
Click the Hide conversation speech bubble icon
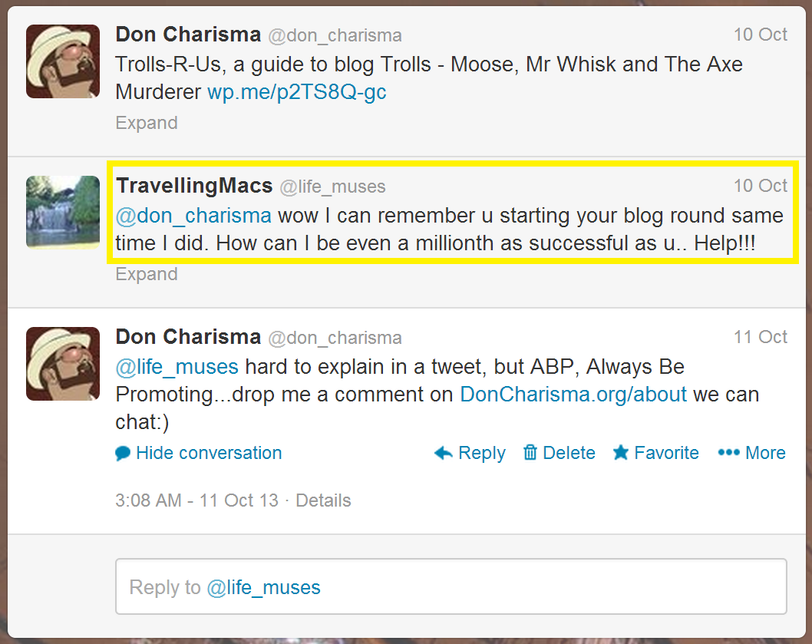(123, 454)
